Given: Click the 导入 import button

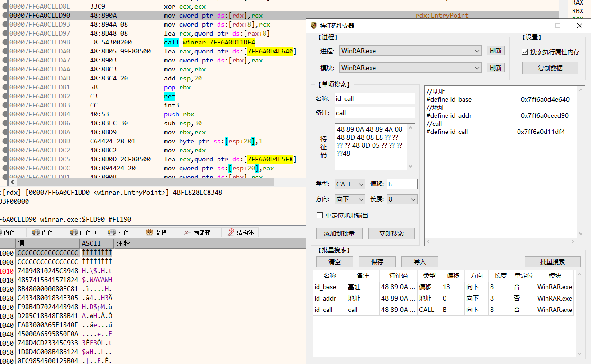Looking at the screenshot, I should (x=420, y=262).
